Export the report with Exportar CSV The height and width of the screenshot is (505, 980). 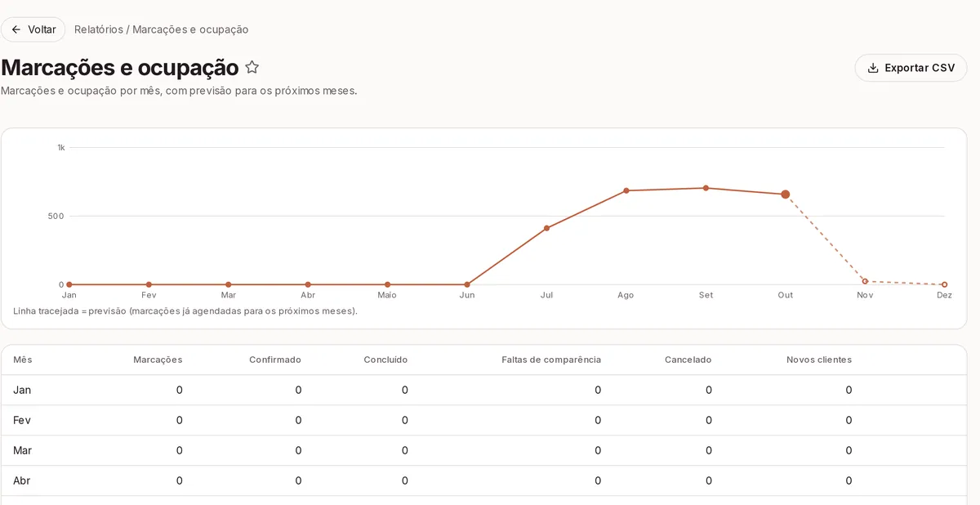[x=911, y=68]
